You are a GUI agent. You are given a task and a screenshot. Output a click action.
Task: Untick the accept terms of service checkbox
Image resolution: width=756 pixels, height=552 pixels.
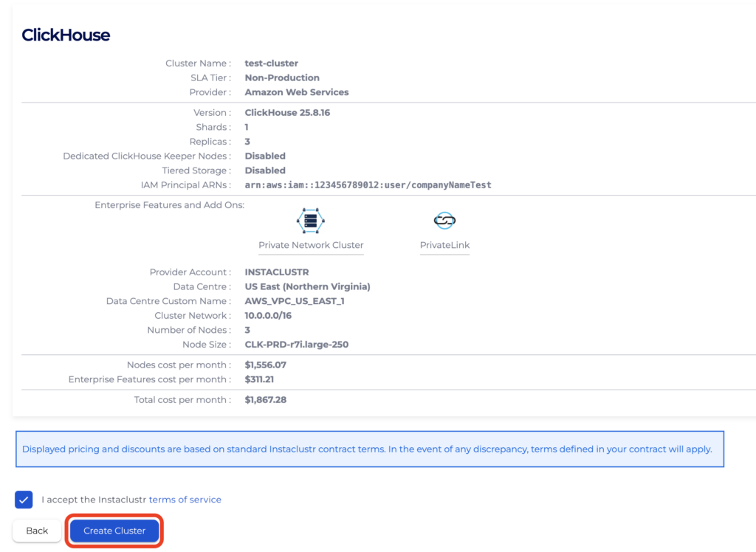24,500
